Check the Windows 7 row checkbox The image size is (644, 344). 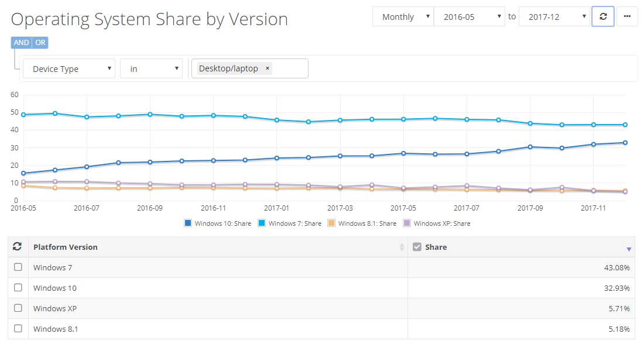click(x=18, y=267)
